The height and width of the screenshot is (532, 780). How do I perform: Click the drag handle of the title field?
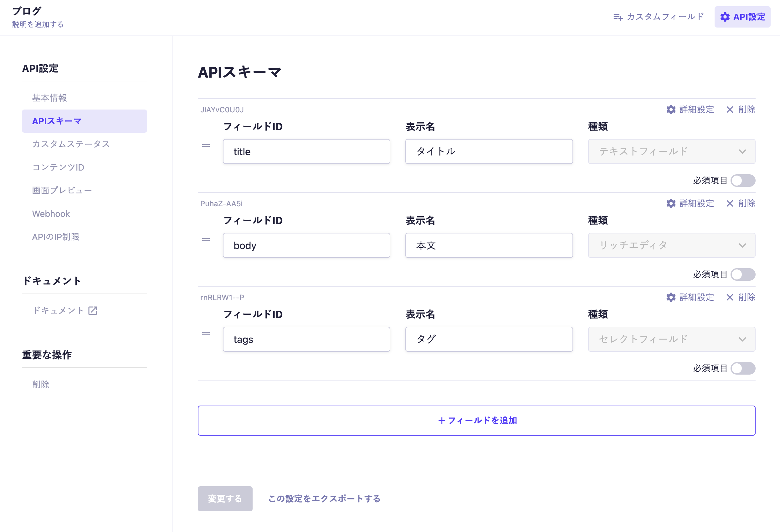click(206, 146)
